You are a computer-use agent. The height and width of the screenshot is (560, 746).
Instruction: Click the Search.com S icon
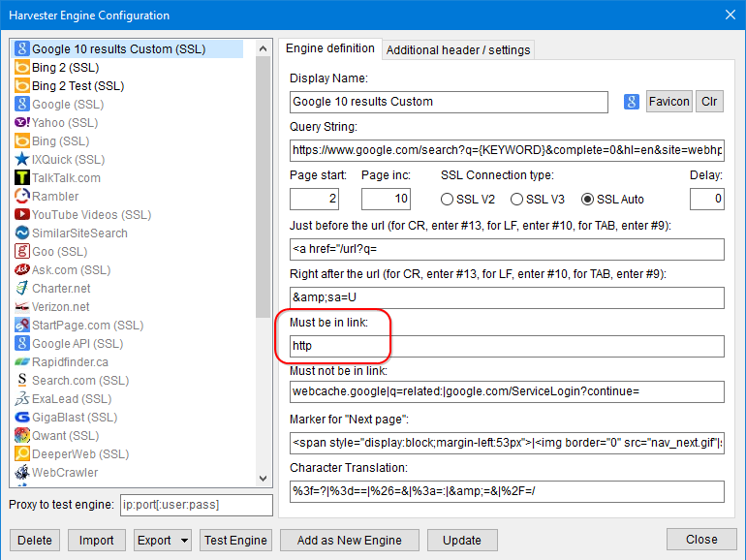tap(22, 380)
